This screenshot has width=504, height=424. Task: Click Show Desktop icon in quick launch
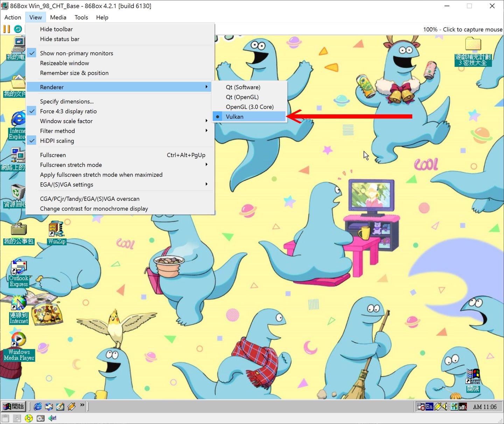(x=60, y=407)
